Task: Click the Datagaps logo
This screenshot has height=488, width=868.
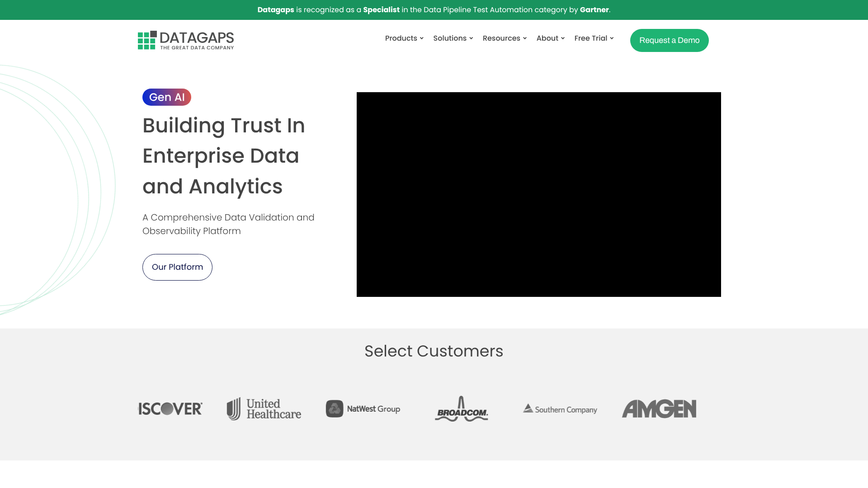Action: point(185,40)
